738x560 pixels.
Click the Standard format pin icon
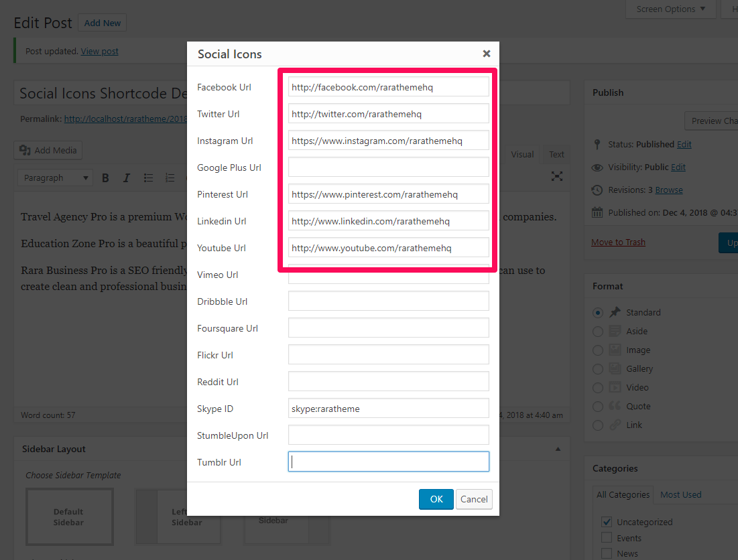[615, 312]
